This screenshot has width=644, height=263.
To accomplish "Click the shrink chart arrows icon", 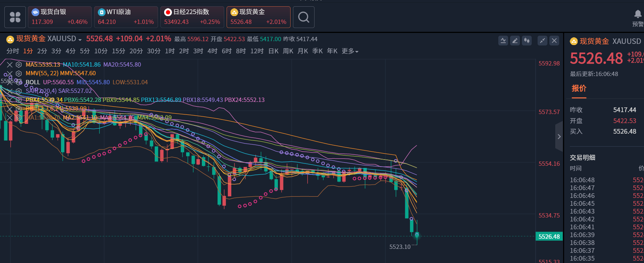I will pyautogui.click(x=542, y=40).
